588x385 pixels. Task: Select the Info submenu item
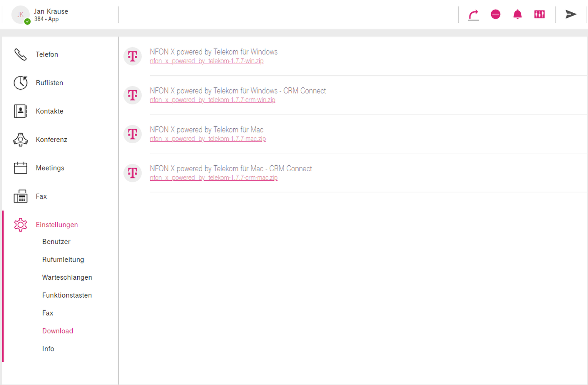pos(48,349)
